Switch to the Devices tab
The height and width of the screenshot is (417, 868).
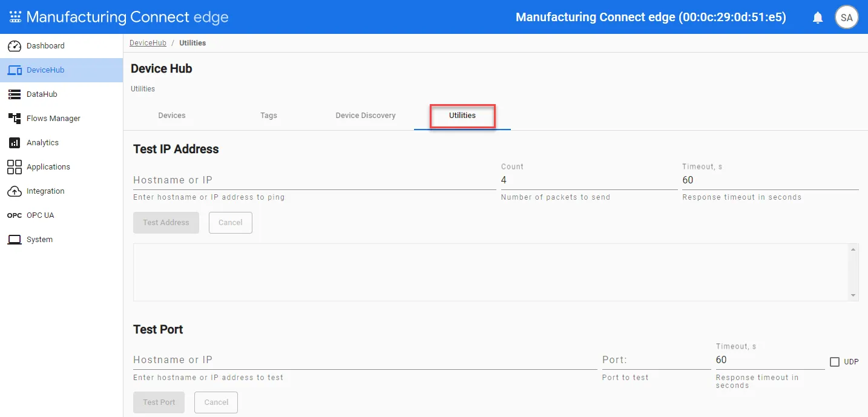point(172,116)
